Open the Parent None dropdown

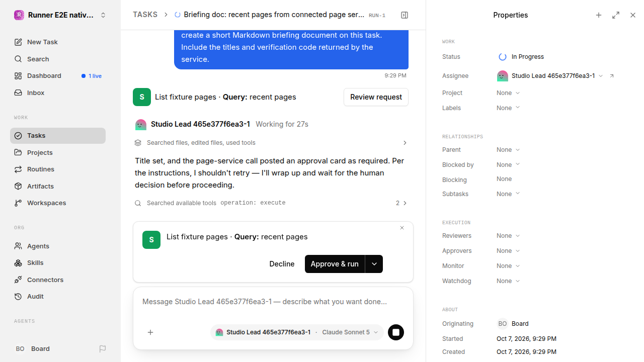pyautogui.click(x=508, y=150)
